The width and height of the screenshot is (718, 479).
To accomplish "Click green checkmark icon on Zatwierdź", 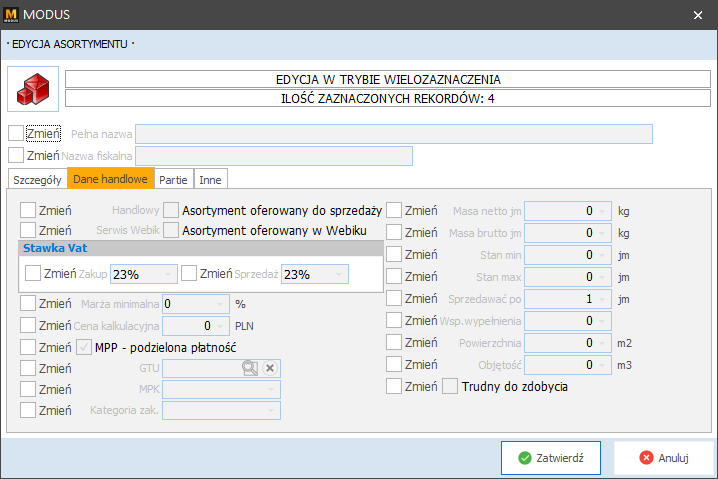I will tap(525, 458).
